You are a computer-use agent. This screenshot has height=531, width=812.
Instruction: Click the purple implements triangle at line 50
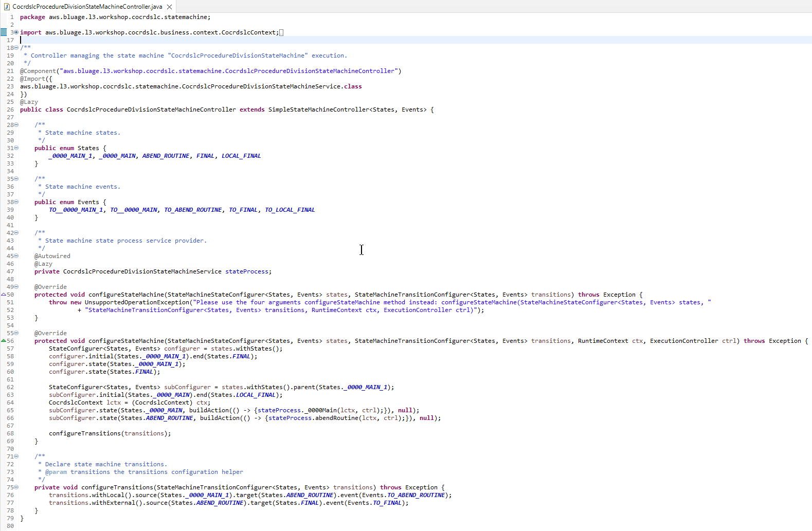point(4,295)
